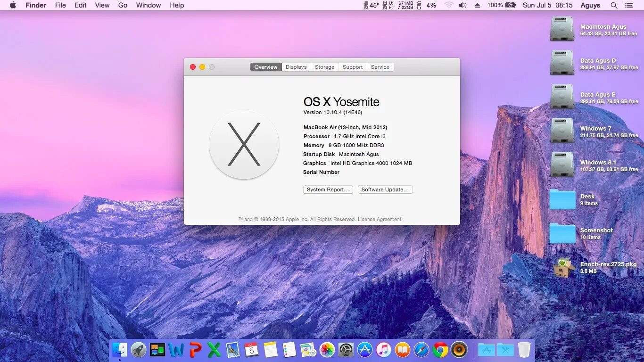
Task: Open Calendar icon showing 5
Action: pyautogui.click(x=252, y=349)
